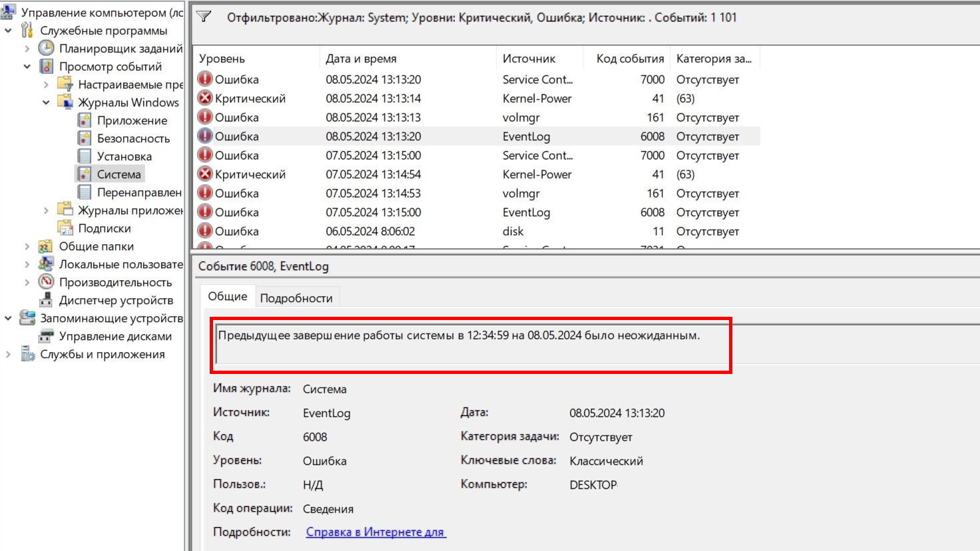980x551 pixels.
Task: Select Безопасность log in tree
Action: pos(133,138)
